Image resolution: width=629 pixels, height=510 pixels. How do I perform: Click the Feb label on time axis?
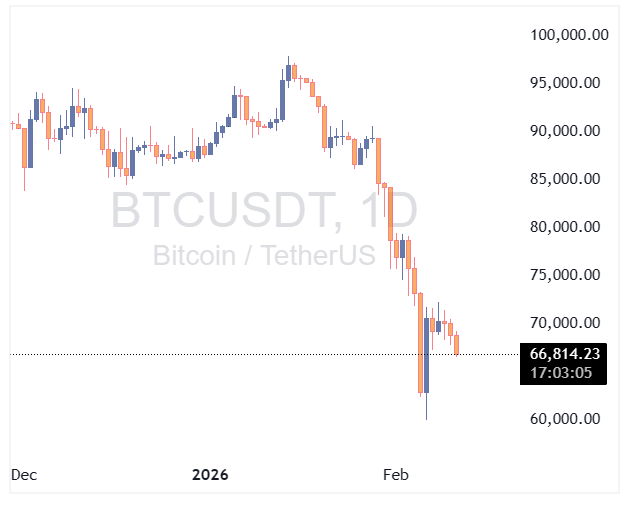tap(396, 475)
